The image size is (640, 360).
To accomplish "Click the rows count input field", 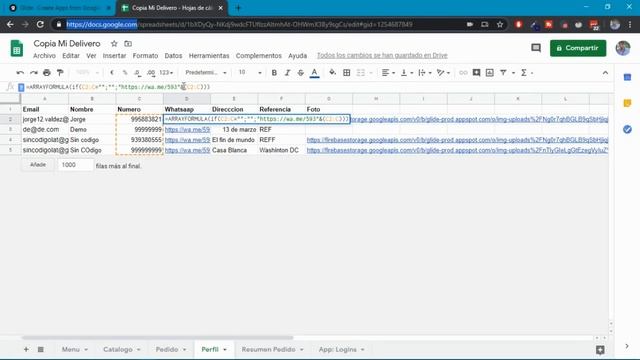I will coord(75,165).
